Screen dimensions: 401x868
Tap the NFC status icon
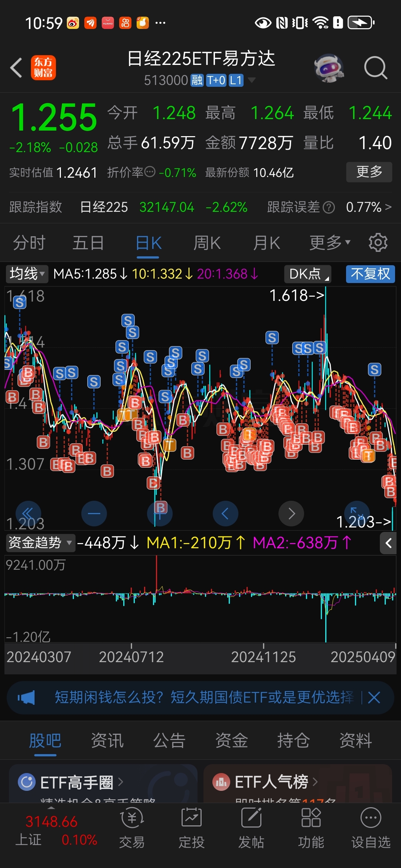[x=282, y=23]
